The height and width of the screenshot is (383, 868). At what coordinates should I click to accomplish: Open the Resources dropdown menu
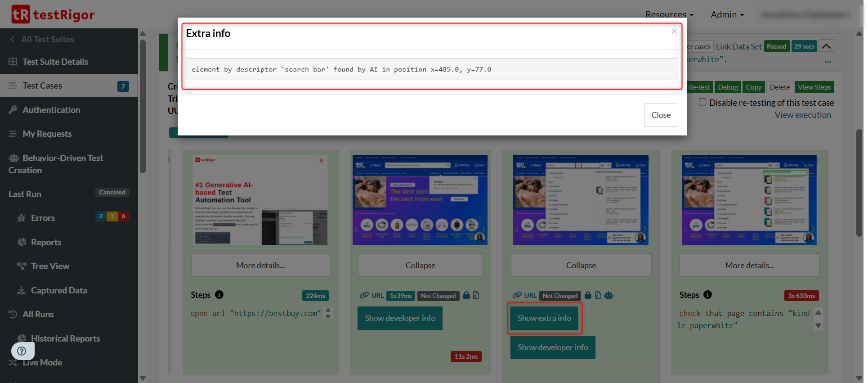point(669,14)
